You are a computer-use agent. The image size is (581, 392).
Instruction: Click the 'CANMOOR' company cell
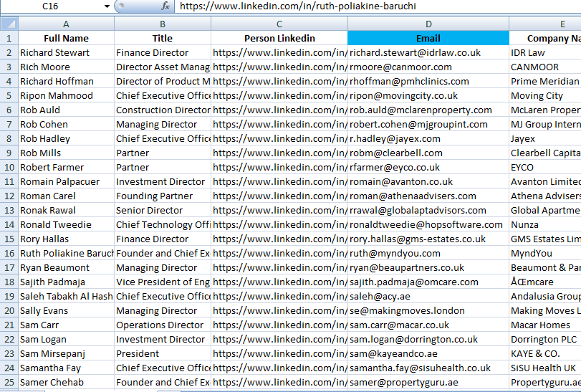(545, 67)
